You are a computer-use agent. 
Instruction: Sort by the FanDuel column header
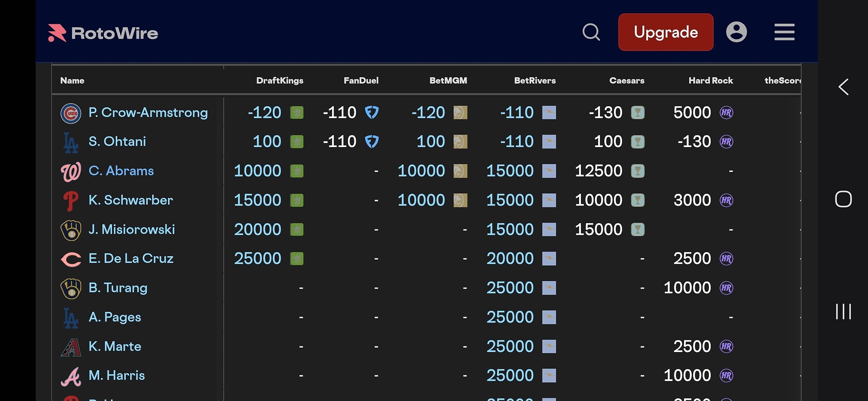pyautogui.click(x=361, y=81)
